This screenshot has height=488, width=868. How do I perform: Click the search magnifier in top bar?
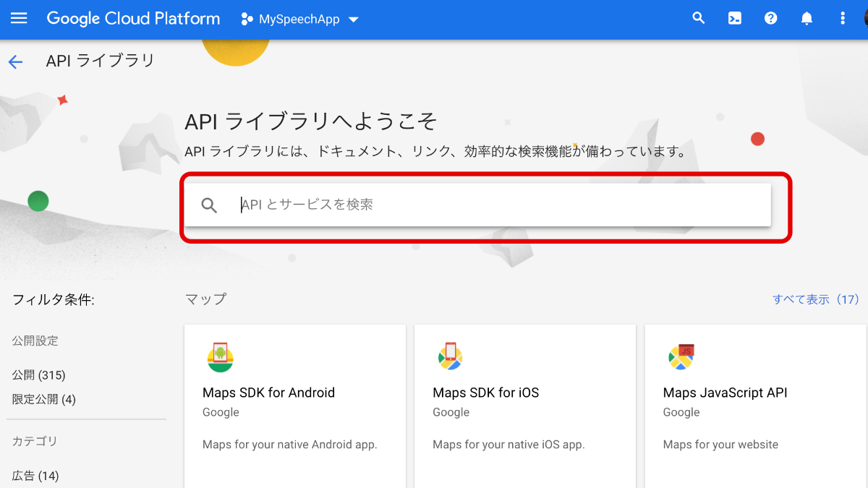(698, 19)
